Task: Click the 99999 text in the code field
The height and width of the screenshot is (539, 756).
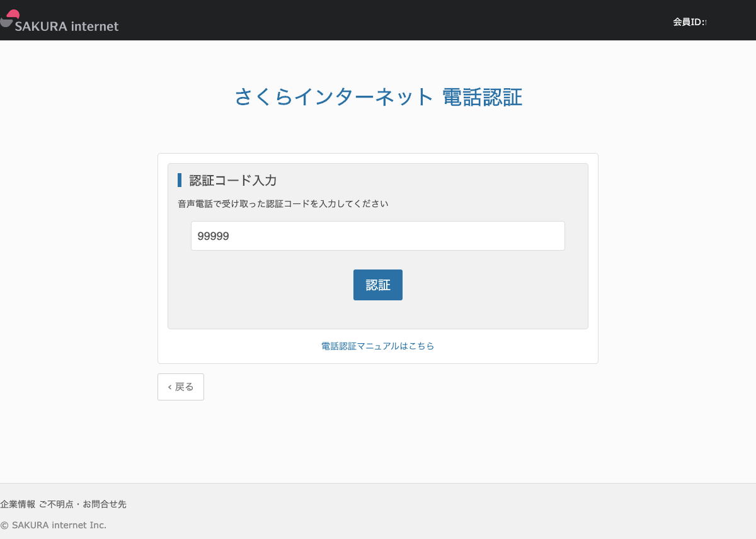Action: [213, 236]
